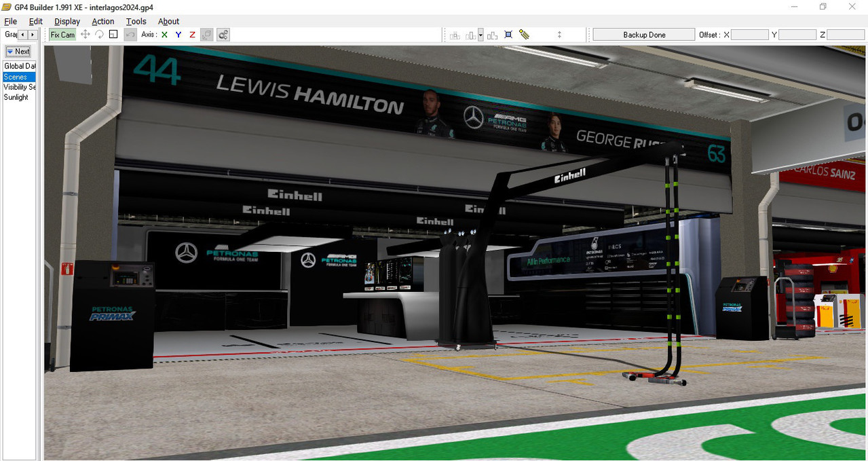The image size is (868, 461).
Task: Click the undo arrow icon
Action: 130,35
